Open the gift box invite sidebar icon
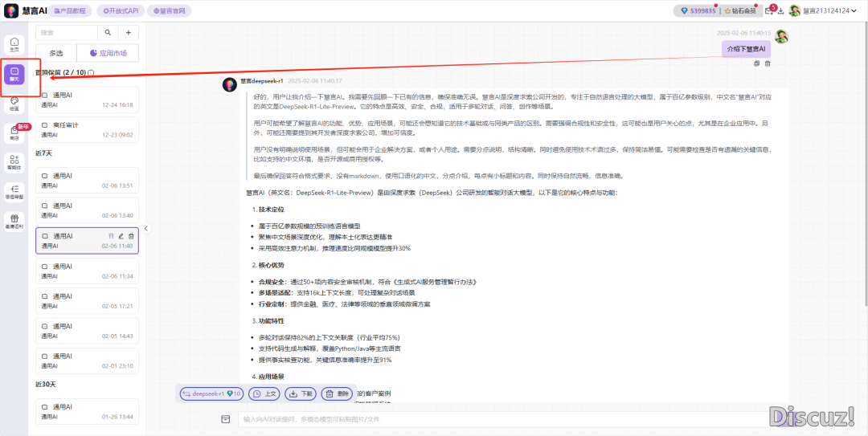This screenshot has height=436, width=868. click(x=14, y=222)
